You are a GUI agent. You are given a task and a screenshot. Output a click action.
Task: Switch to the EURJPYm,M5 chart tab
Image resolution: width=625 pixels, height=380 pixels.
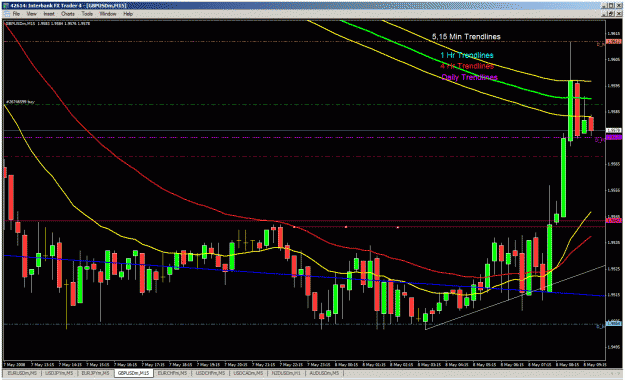pyautogui.click(x=95, y=373)
